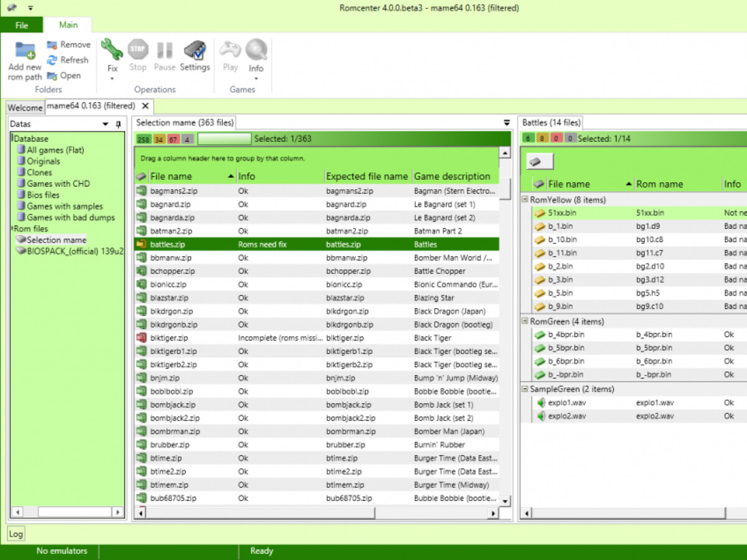Click the Info magnifier icon
Screen dimensions: 747x560
pos(256,50)
